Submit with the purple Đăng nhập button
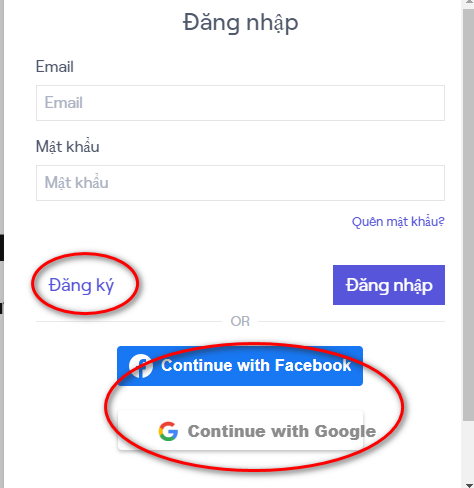The height and width of the screenshot is (488, 474). [389, 285]
